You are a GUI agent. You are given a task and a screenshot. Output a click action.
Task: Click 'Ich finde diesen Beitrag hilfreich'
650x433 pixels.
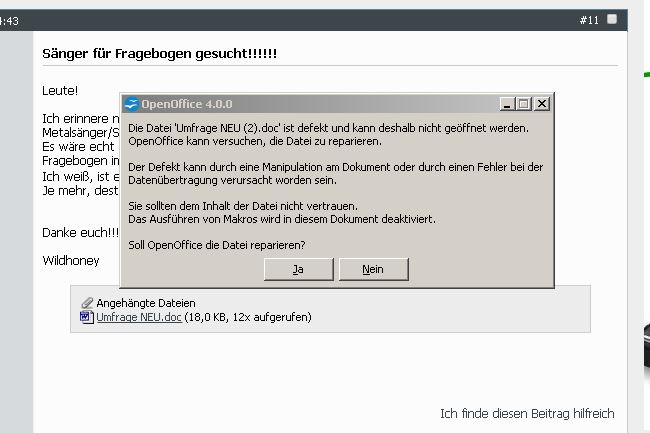(x=527, y=414)
